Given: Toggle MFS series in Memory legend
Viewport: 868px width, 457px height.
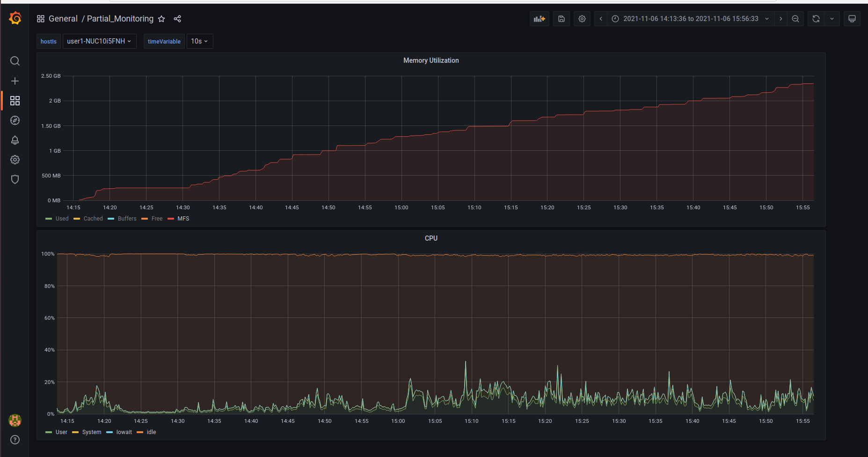Looking at the screenshot, I should coord(183,219).
